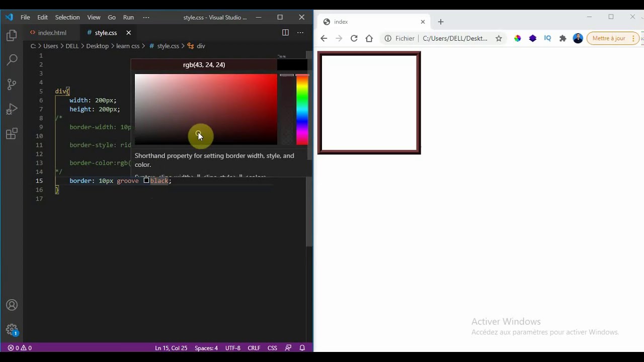Open the Run menu
The height and width of the screenshot is (362, 644).
pos(128,17)
